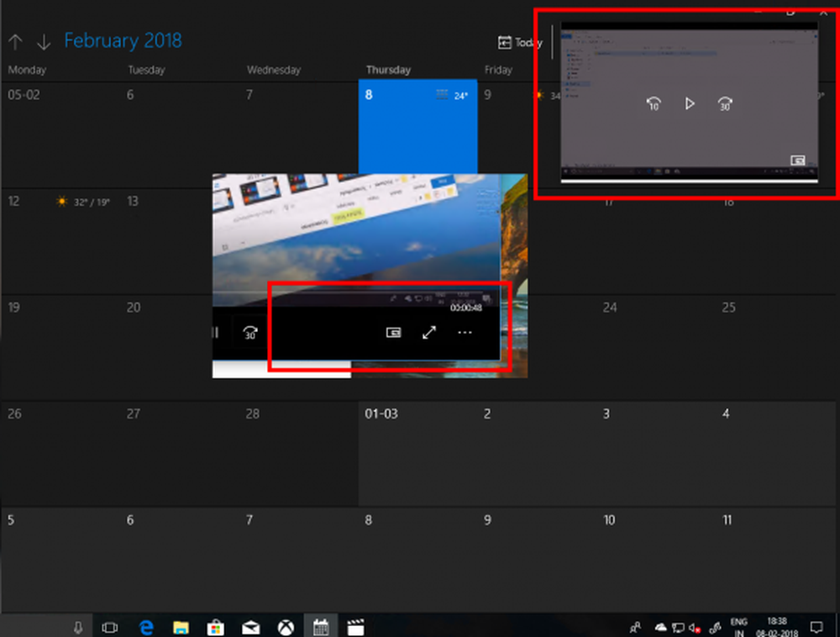Click the play button in mini player
Viewport: 840px width, 637px height.
(689, 103)
